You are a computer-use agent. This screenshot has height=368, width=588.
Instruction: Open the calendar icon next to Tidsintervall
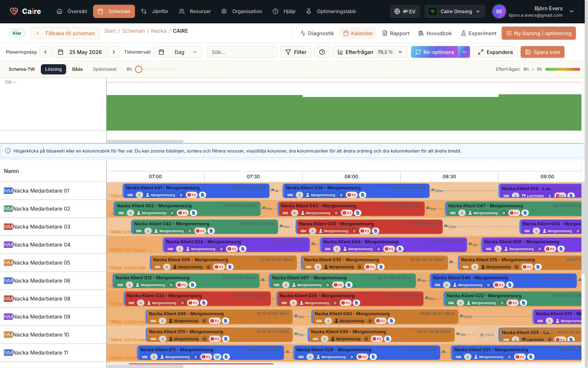161,52
